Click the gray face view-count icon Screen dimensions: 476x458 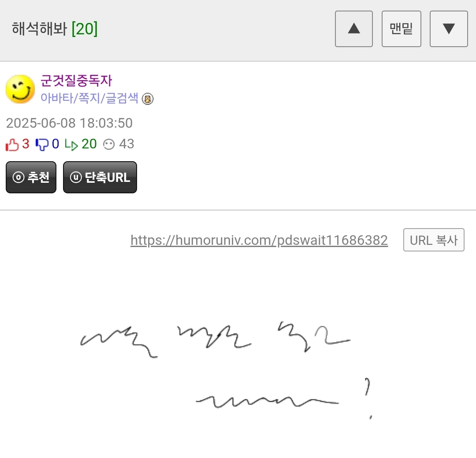coord(109,144)
